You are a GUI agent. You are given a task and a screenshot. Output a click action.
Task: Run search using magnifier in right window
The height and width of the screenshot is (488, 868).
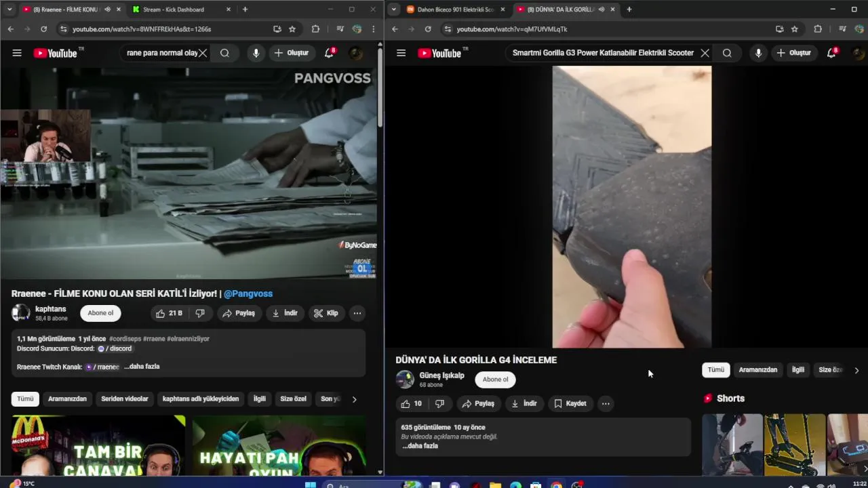pos(727,53)
